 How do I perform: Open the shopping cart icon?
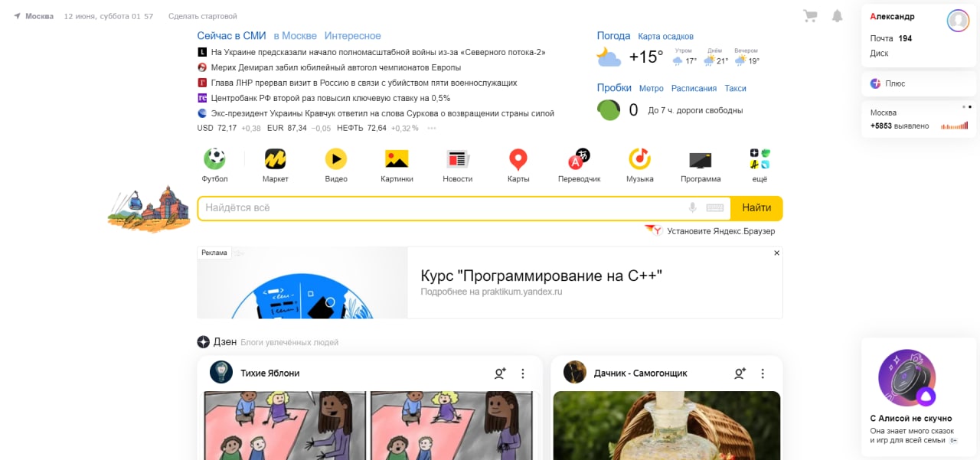tap(810, 15)
